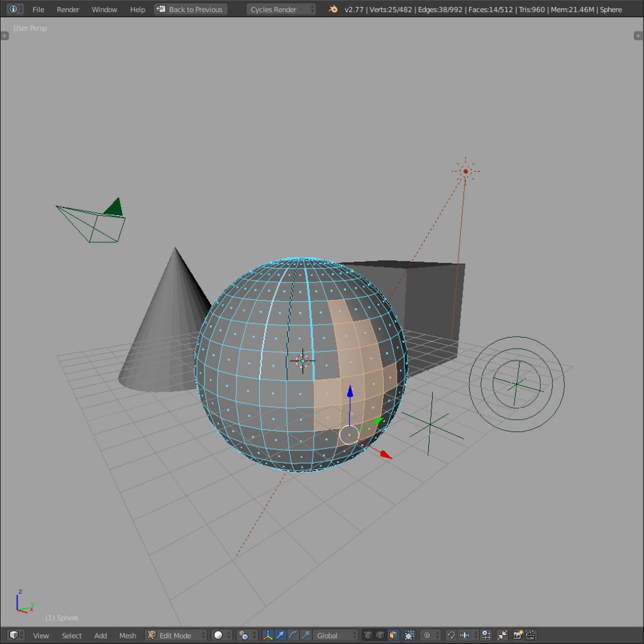Click the Info editor icon at top left
The image size is (644, 644).
[13, 9]
